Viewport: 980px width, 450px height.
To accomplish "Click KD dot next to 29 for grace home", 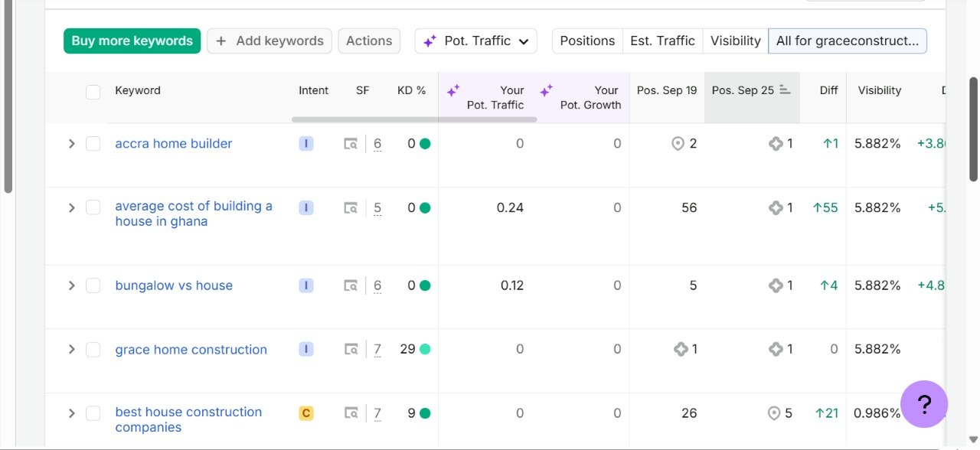I will (x=425, y=349).
